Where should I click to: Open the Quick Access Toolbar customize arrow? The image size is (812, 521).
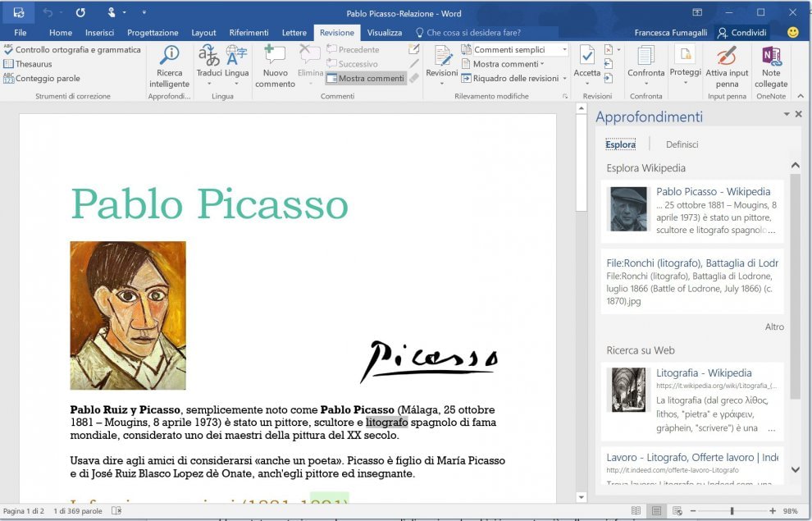click(x=144, y=13)
